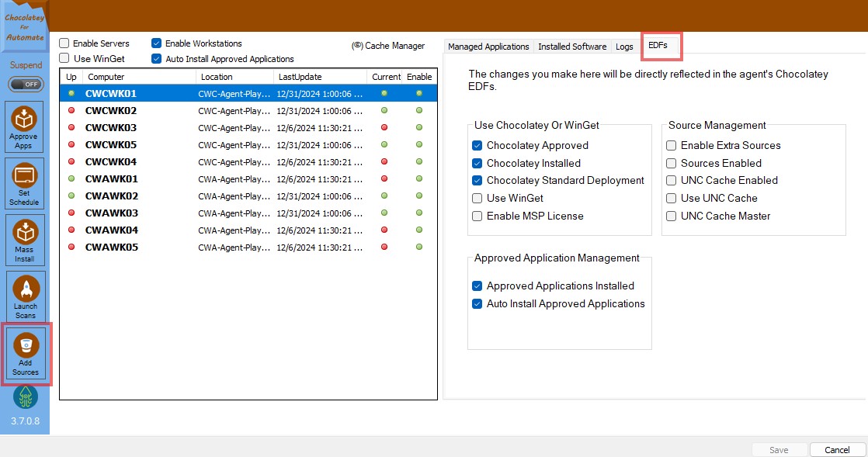Click the Launch Scans rocket icon
The height and width of the screenshot is (457, 868).
(x=26, y=287)
